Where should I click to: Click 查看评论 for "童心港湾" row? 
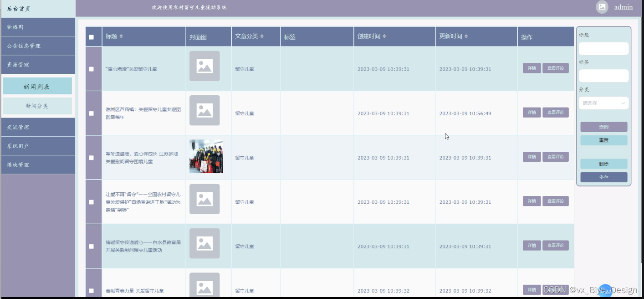tap(555, 68)
